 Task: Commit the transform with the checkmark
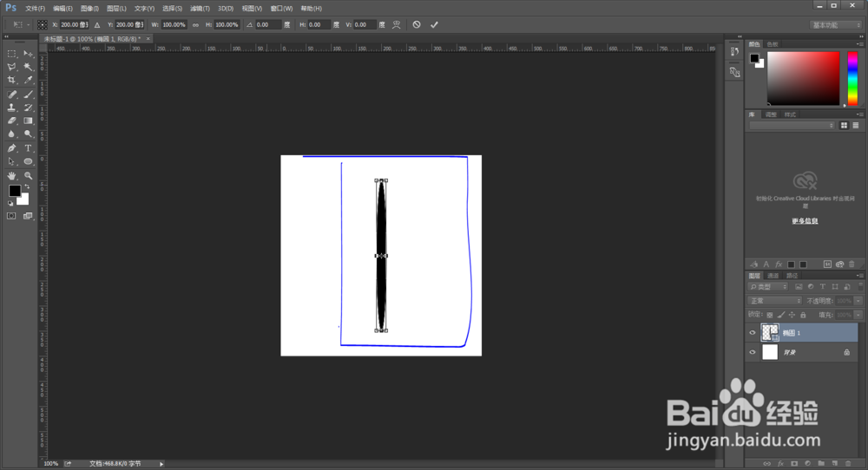(434, 25)
